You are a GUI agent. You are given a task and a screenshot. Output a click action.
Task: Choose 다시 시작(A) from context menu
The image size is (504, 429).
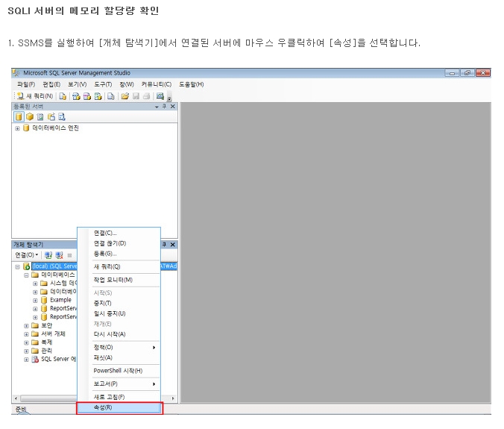[119, 334]
